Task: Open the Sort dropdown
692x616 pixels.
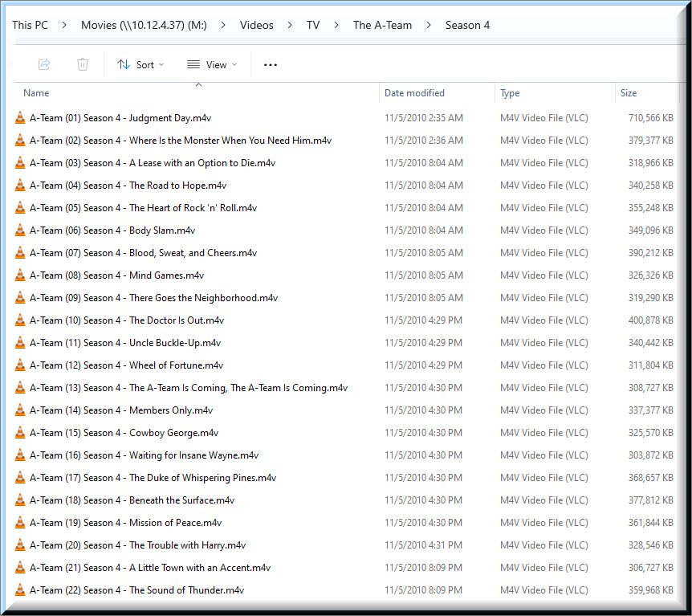Action: (140, 64)
